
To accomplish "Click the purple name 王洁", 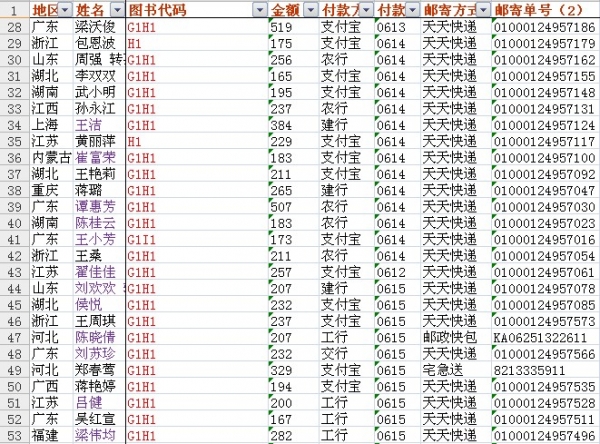I will tap(90, 125).
